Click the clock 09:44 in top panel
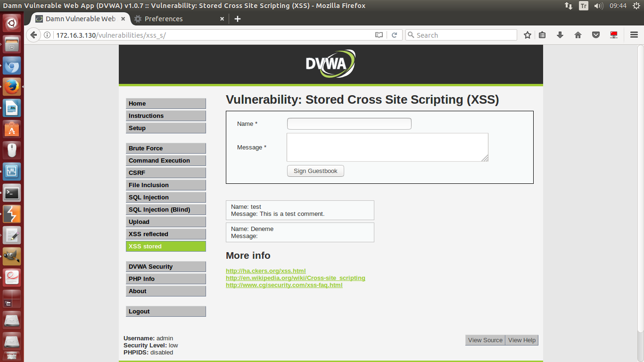The height and width of the screenshot is (362, 644). point(618,6)
